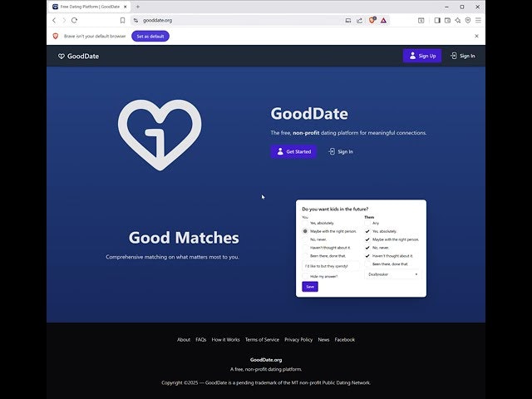Dismiss the default browser notification bar
The image size is (532, 399).
point(476,36)
